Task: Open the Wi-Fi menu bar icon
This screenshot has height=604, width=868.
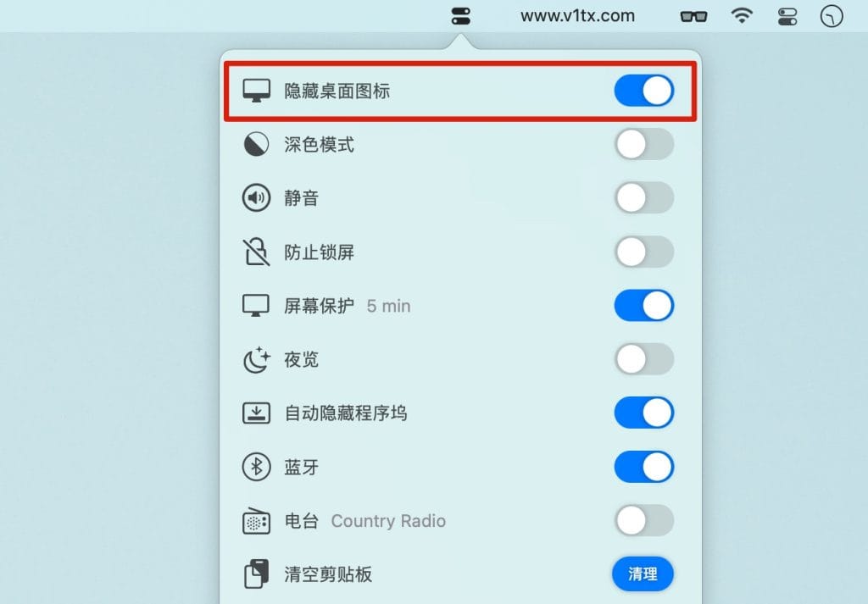Action: pos(742,15)
